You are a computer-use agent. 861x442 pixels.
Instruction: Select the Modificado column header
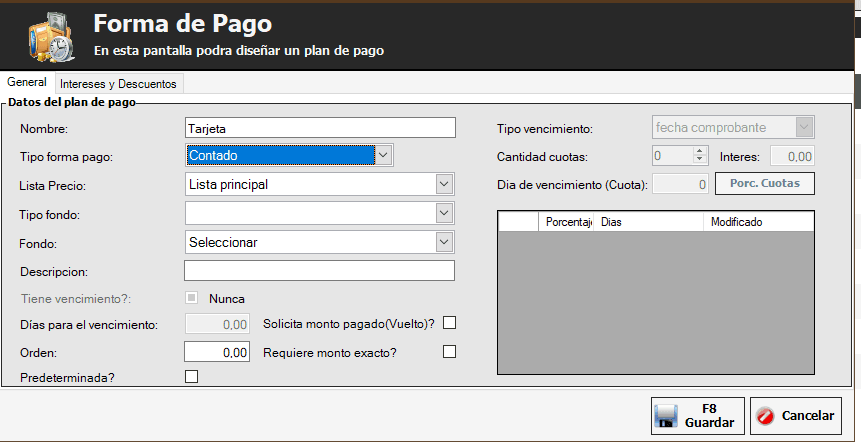(x=736, y=221)
